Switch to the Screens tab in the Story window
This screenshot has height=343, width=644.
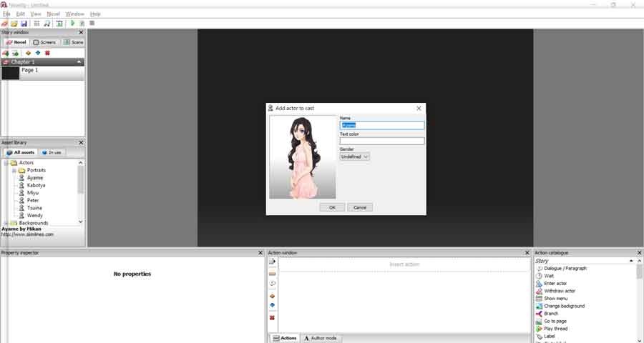[x=44, y=42]
